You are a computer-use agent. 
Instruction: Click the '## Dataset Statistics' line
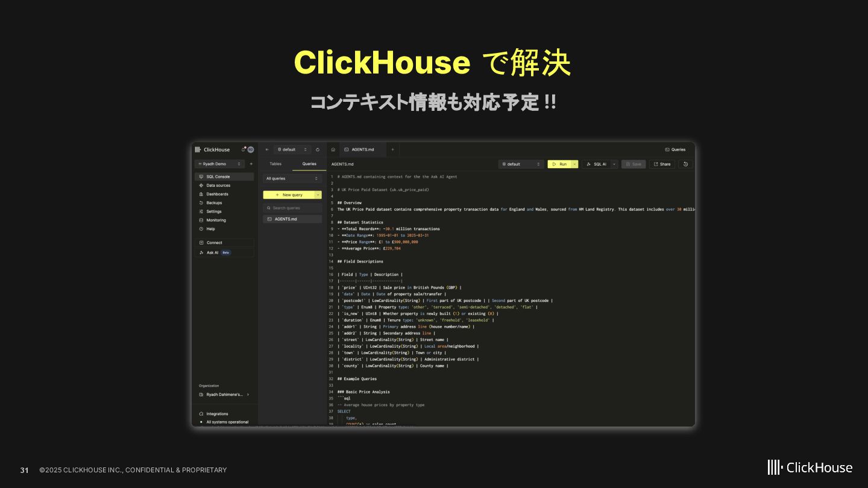click(360, 222)
